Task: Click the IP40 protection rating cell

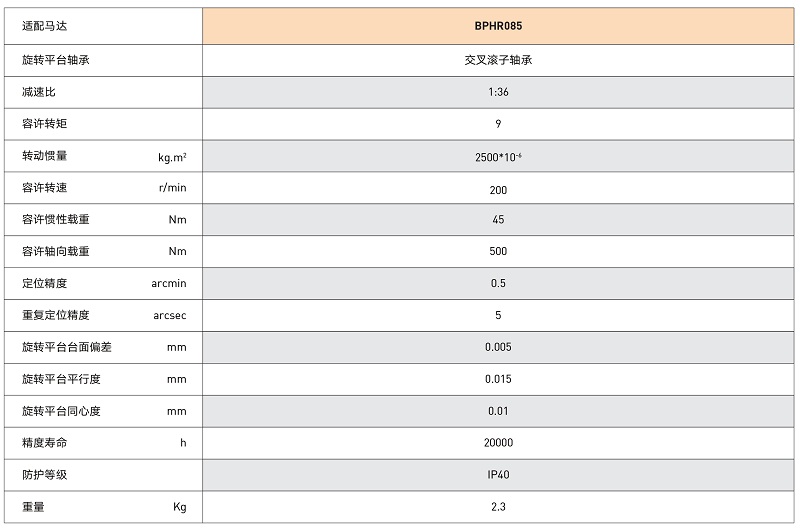Action: click(x=498, y=475)
